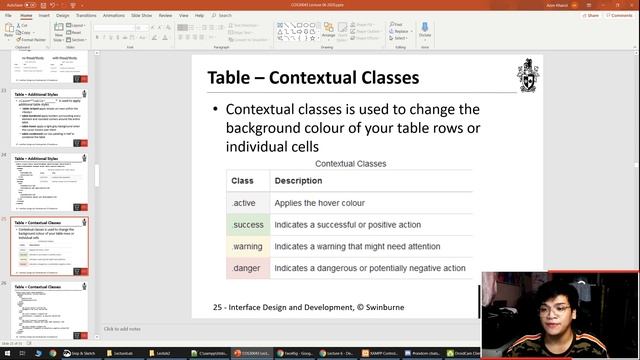Image resolution: width=640 pixels, height=360 pixels.
Task: Click the Search box in ribbon
Action: 222,16
